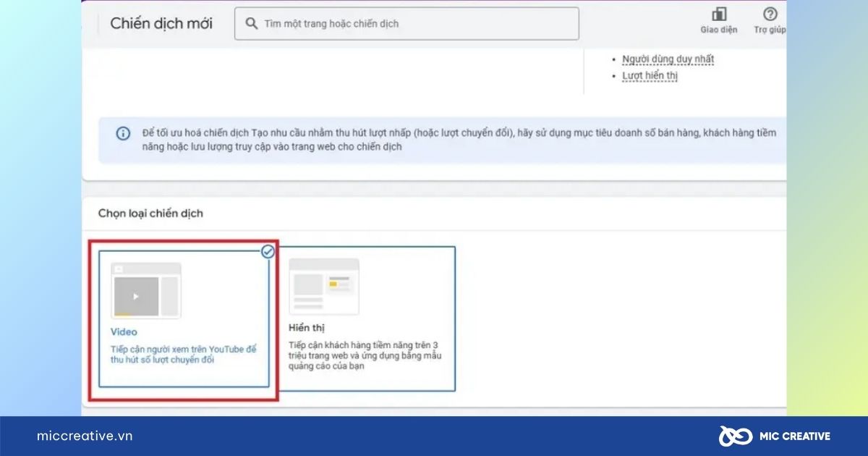Click the Giao diện appearance icon
The image size is (868, 456).
pos(718,14)
